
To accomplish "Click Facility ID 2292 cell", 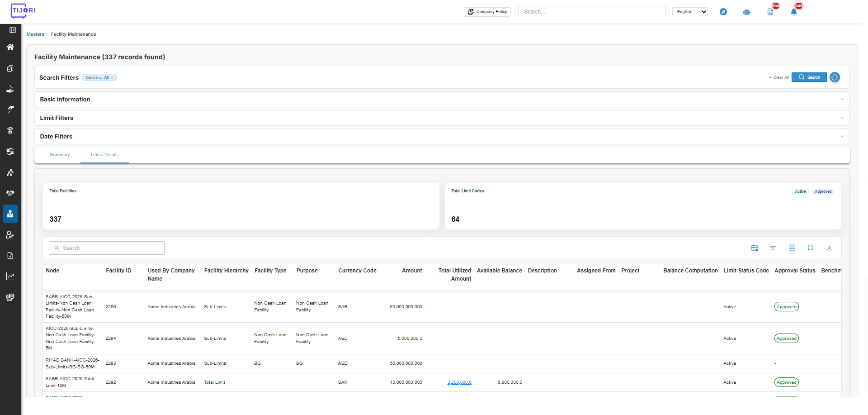I will (x=111, y=382).
